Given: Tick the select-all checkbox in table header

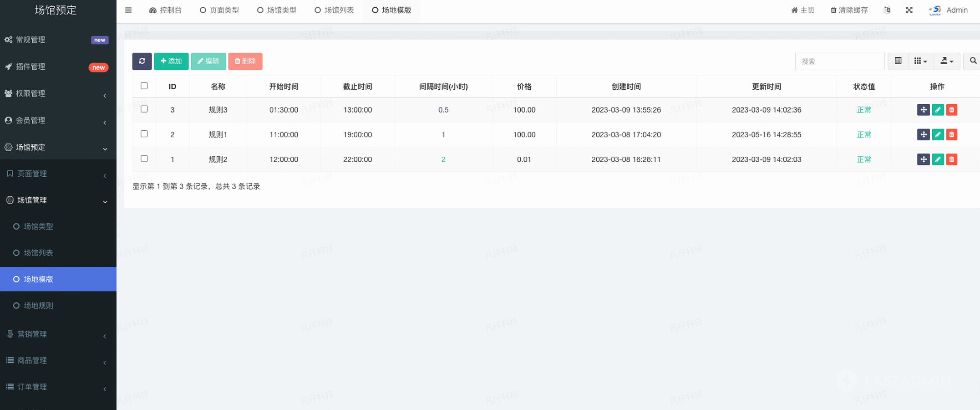Looking at the screenshot, I should coord(144,86).
